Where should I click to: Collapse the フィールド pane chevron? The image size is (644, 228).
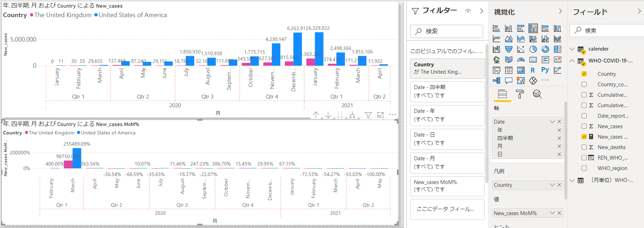tap(639, 11)
